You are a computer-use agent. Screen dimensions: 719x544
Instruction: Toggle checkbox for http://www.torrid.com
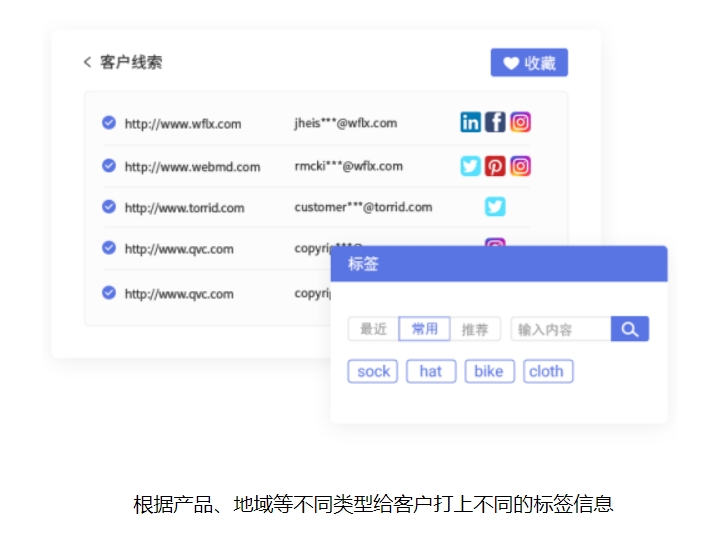pyautogui.click(x=109, y=207)
